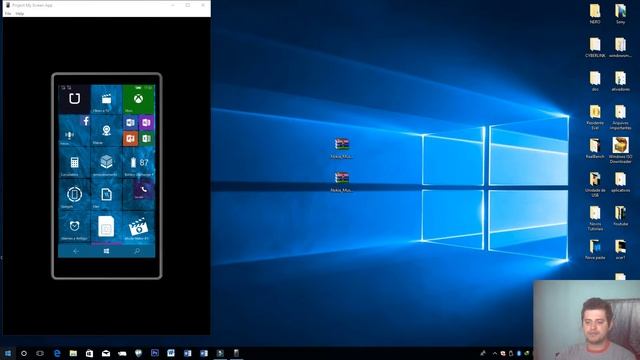Open the green Excel tile
Screen dimensions: 640x360
click(x=147, y=138)
